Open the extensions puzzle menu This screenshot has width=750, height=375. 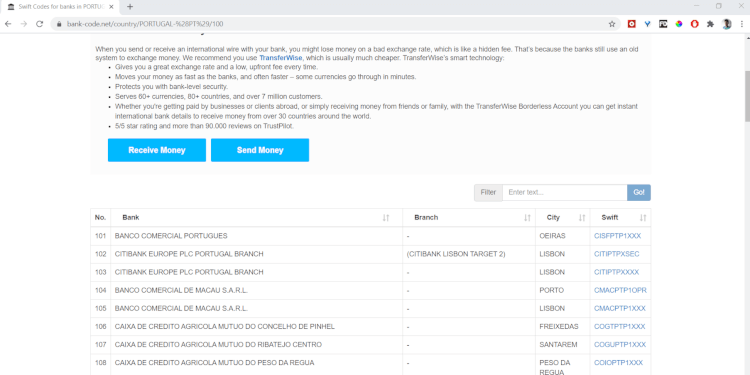tap(710, 24)
